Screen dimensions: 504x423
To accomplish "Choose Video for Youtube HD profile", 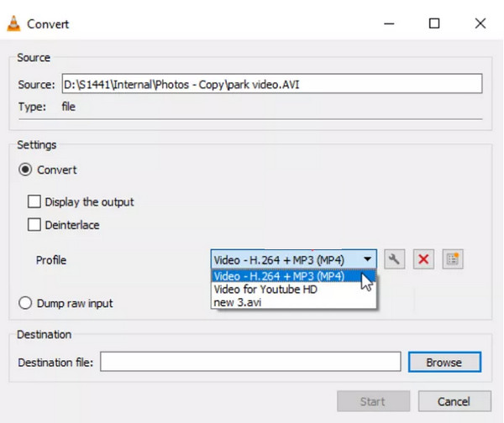I will point(293,289).
